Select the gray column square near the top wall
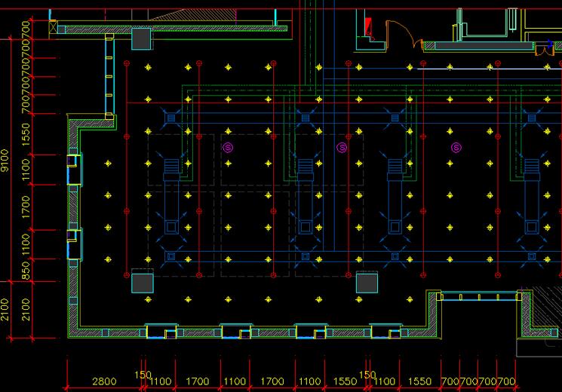 click(142, 38)
